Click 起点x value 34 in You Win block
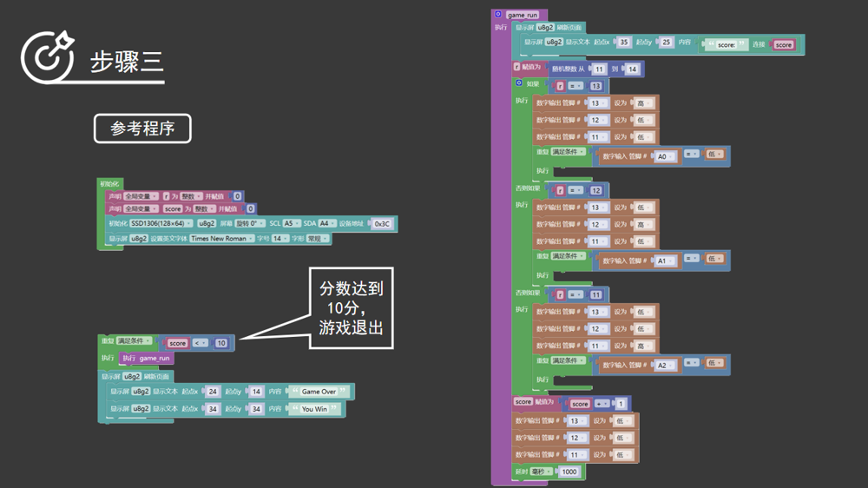This screenshot has height=488, width=868. 213,409
